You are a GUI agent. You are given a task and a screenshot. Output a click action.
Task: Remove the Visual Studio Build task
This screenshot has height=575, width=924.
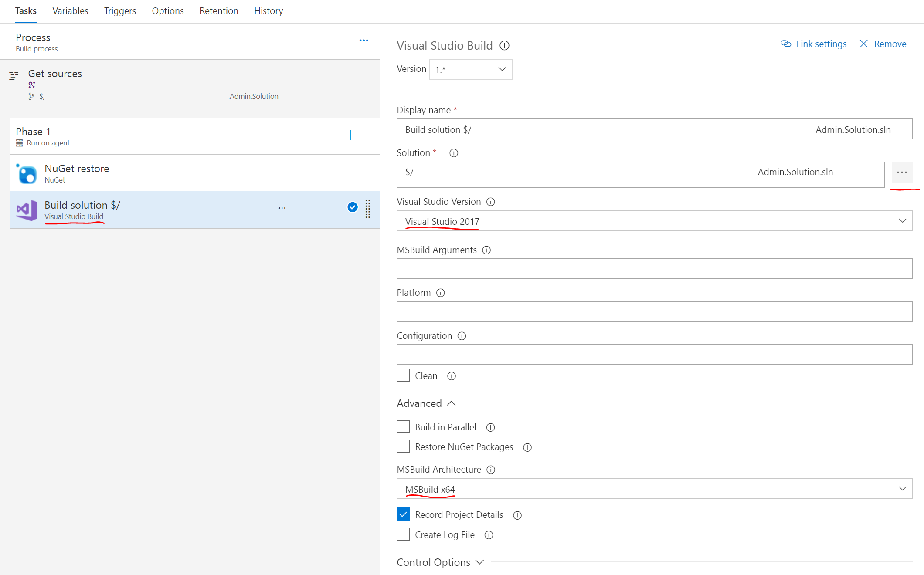[x=883, y=44]
